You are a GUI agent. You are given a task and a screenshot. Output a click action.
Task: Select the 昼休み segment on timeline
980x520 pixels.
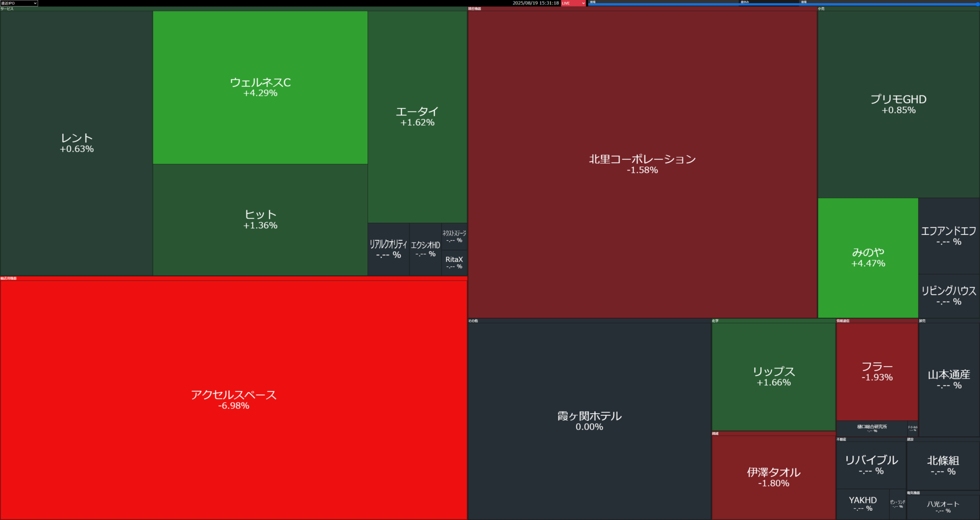(770, 2)
